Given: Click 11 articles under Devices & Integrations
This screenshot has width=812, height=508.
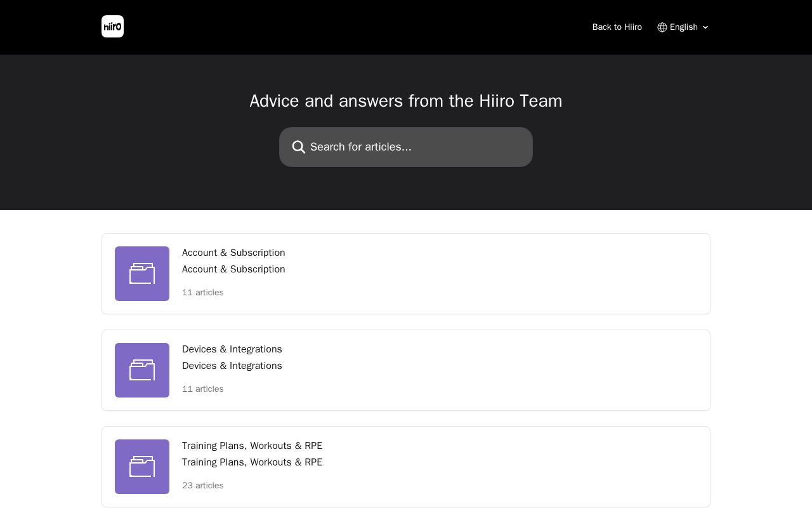Looking at the screenshot, I should click(203, 389).
